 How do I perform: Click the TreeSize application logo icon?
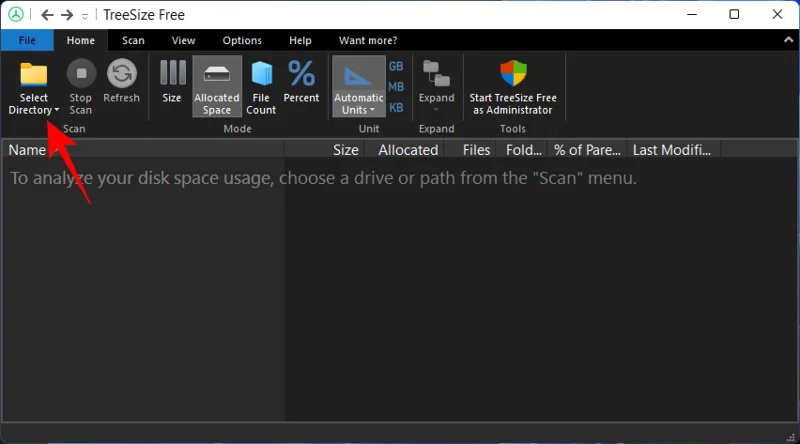pos(16,14)
